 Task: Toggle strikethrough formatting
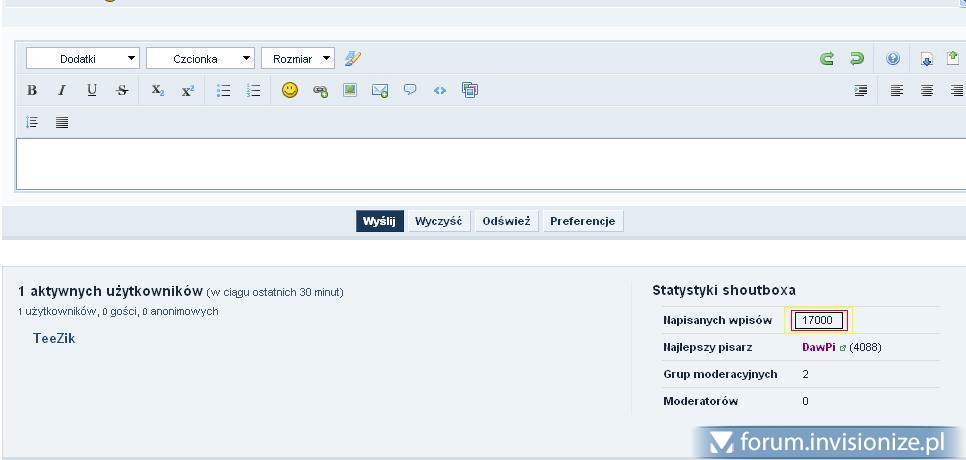[x=122, y=91]
